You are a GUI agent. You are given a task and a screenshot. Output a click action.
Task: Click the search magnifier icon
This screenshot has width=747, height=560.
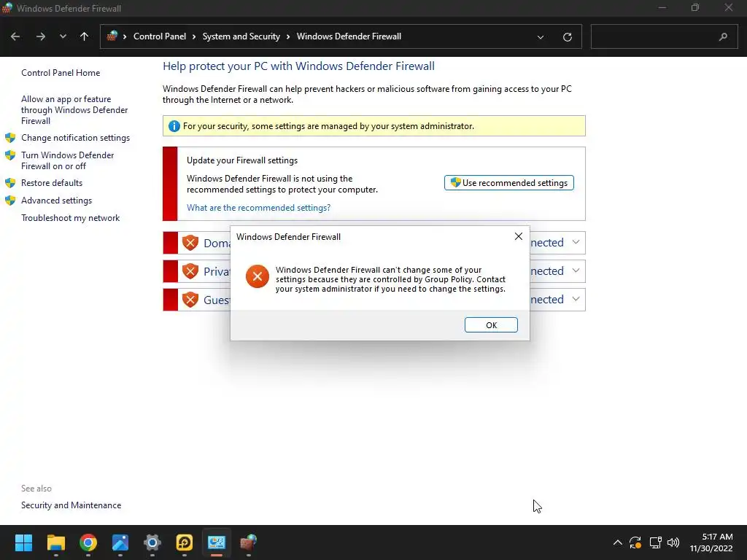(x=723, y=36)
